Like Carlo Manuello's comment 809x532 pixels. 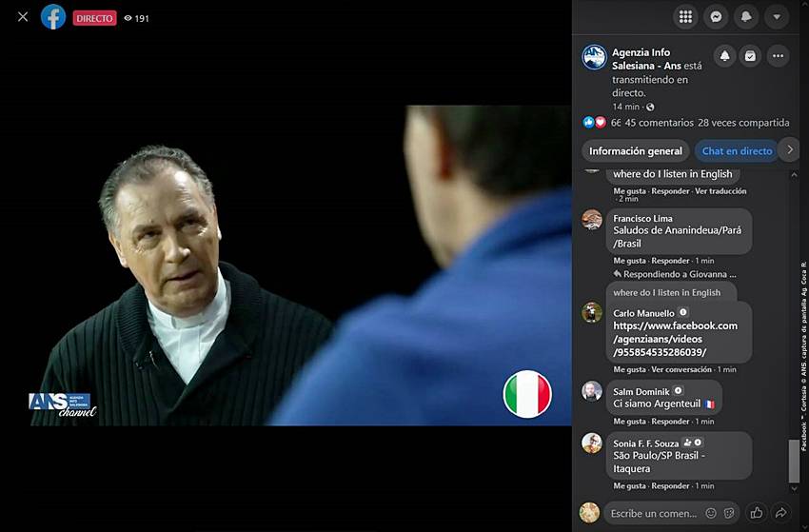(629, 369)
